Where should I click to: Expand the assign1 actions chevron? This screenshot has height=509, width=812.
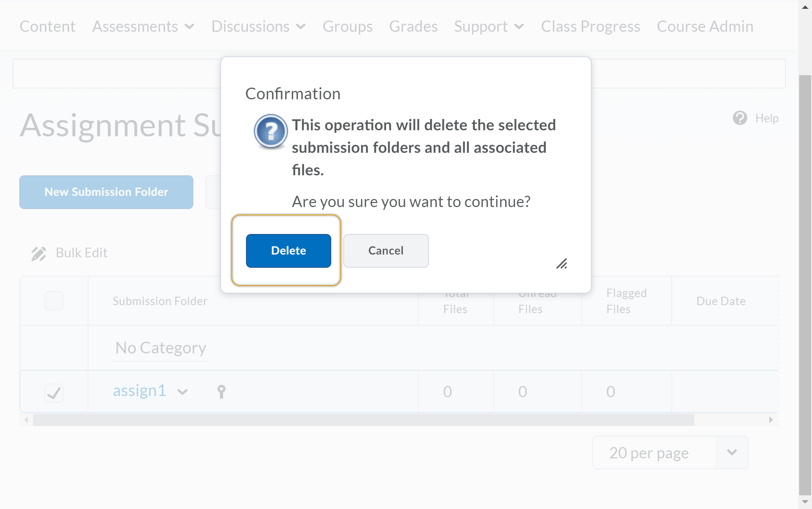coord(182,392)
